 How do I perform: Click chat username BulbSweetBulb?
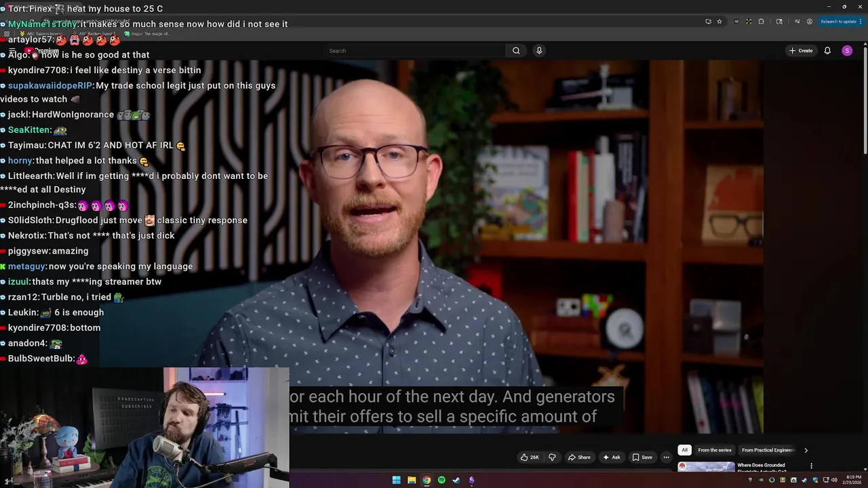point(41,359)
